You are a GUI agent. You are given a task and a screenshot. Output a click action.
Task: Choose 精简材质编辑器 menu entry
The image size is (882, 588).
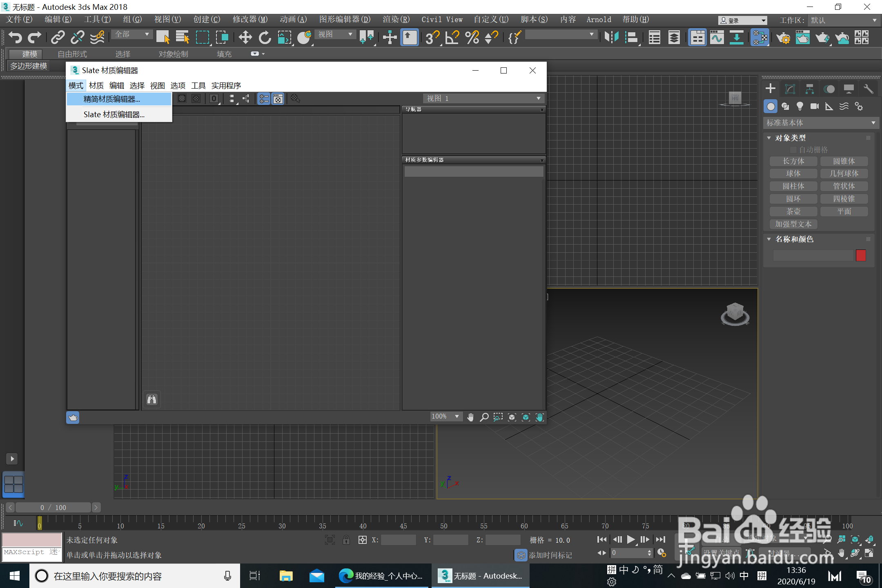(119, 99)
